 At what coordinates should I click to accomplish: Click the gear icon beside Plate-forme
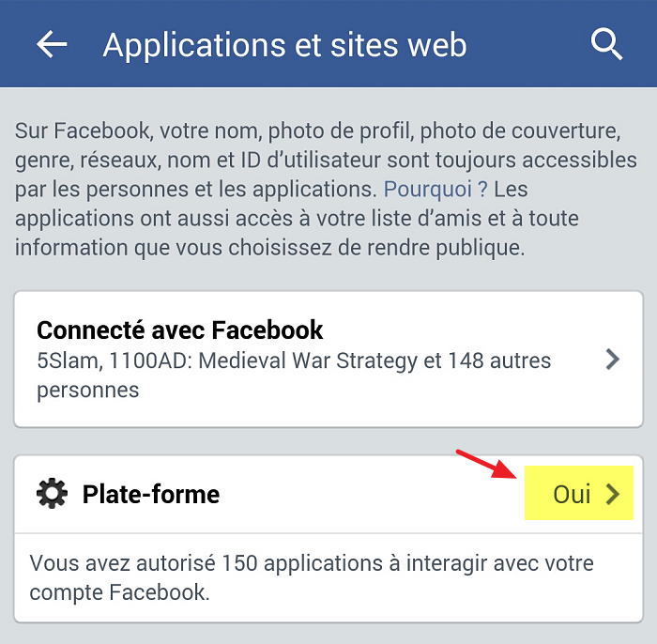click(52, 494)
